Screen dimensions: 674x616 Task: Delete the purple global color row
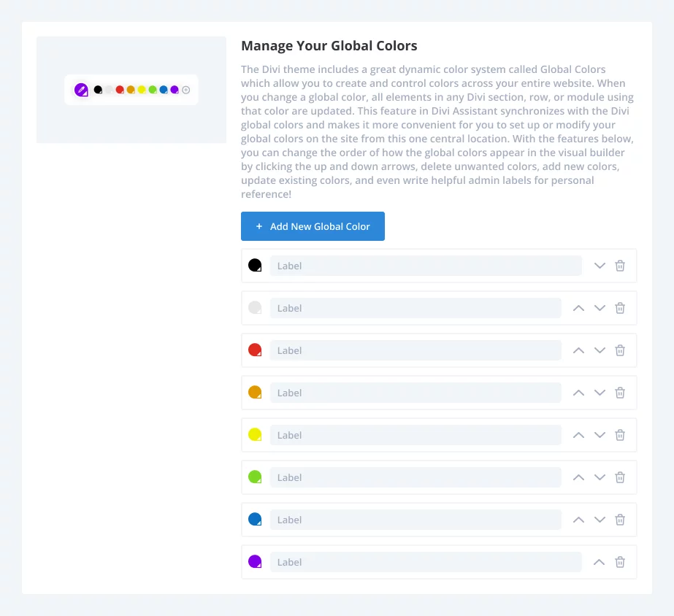[620, 562]
